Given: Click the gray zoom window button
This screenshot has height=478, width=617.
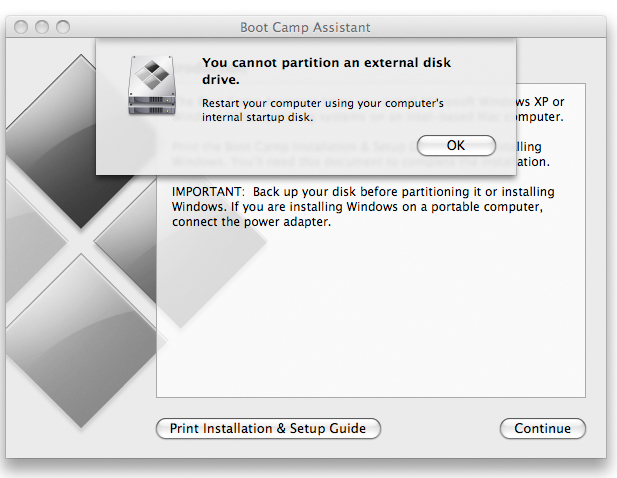Looking at the screenshot, I should [x=63, y=27].
